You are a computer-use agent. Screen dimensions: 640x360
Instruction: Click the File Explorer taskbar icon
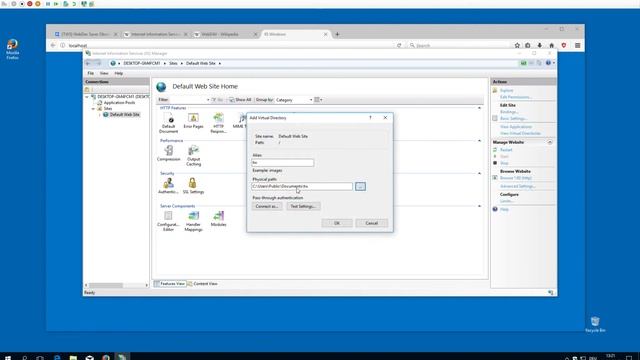pyautogui.click(x=73, y=357)
